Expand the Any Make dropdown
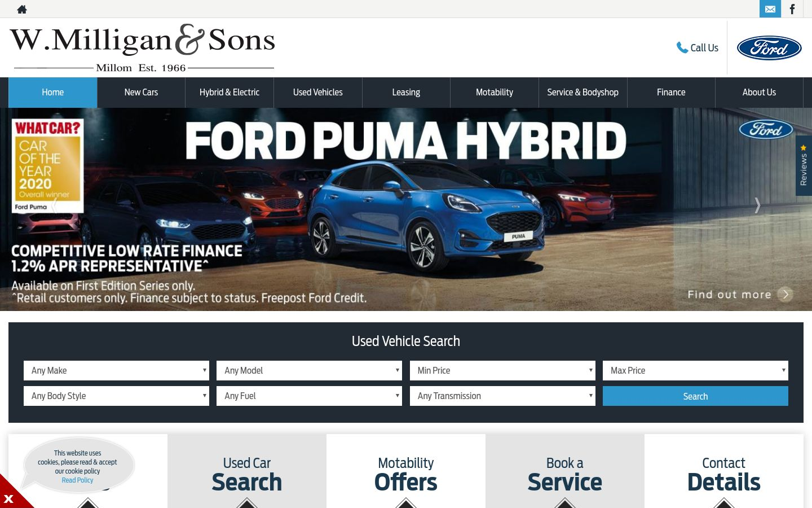The width and height of the screenshot is (812, 508). click(x=116, y=371)
